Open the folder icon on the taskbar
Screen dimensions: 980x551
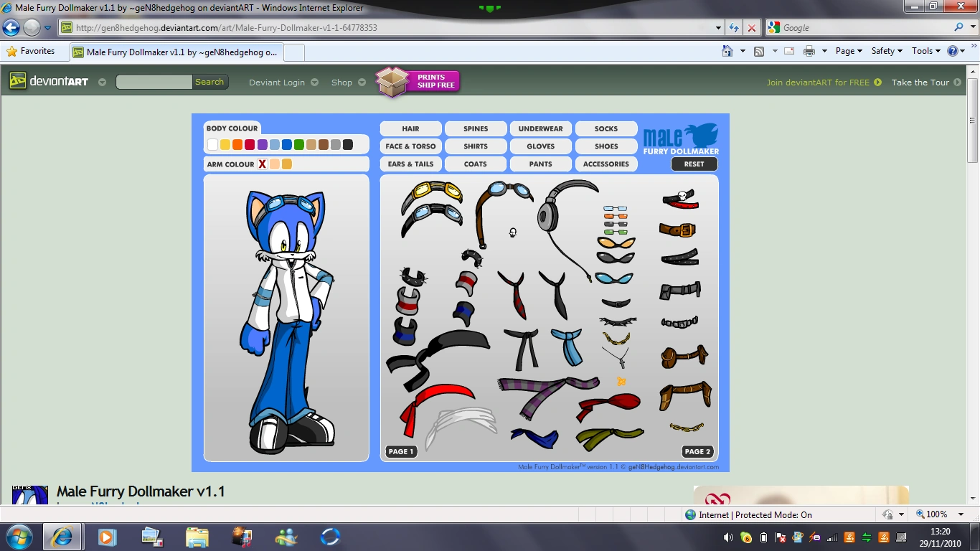196,537
